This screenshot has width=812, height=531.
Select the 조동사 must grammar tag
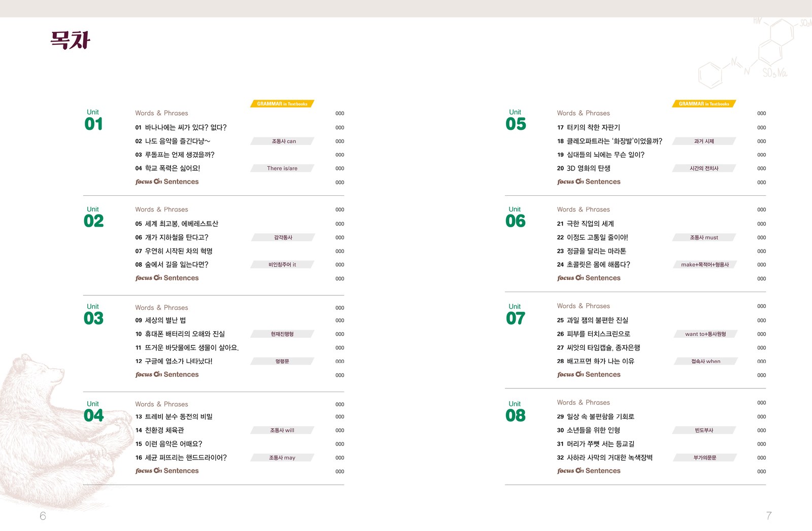(704, 237)
